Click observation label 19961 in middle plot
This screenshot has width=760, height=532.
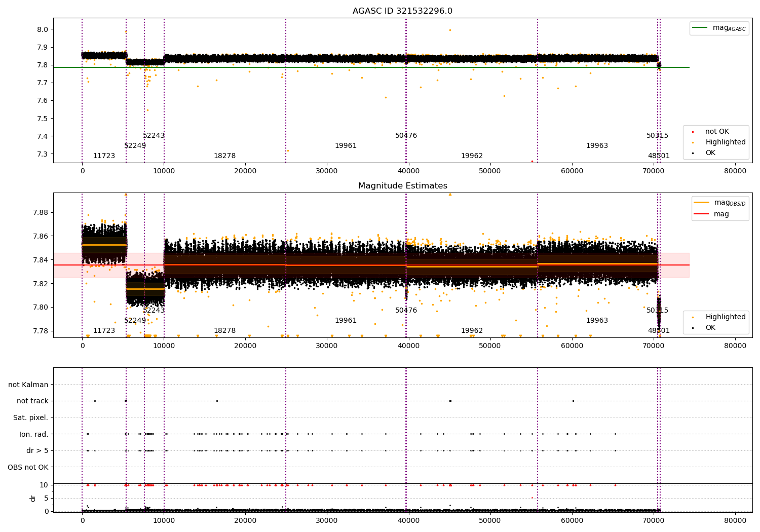point(346,321)
